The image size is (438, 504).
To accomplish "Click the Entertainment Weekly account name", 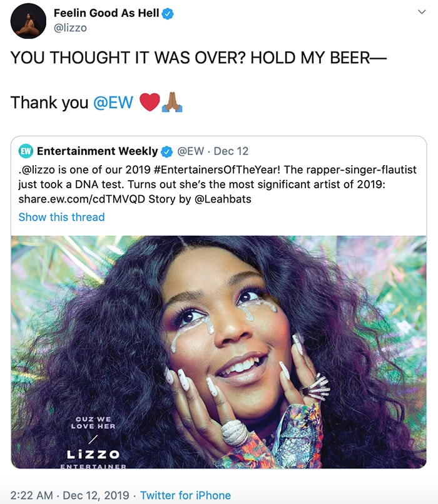I will [97, 151].
